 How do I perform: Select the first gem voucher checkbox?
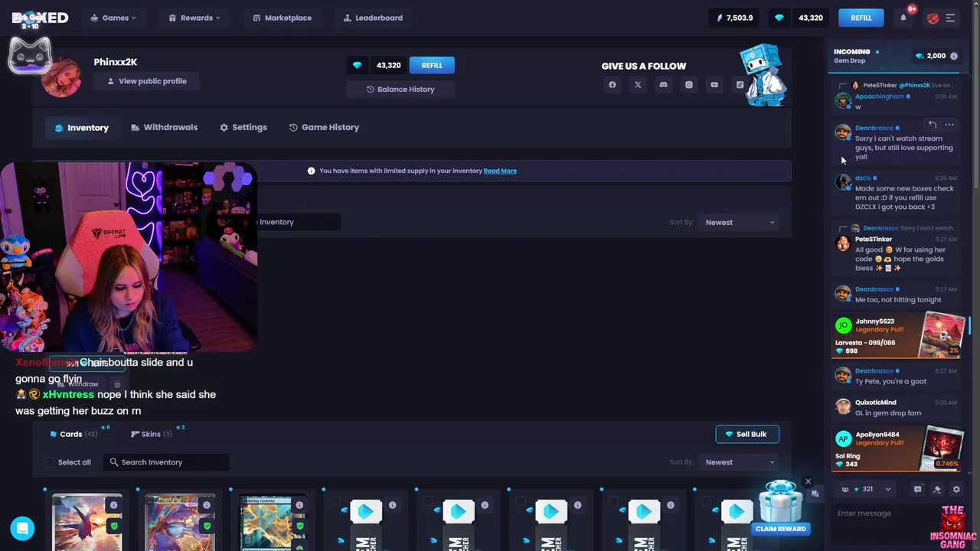point(335,502)
